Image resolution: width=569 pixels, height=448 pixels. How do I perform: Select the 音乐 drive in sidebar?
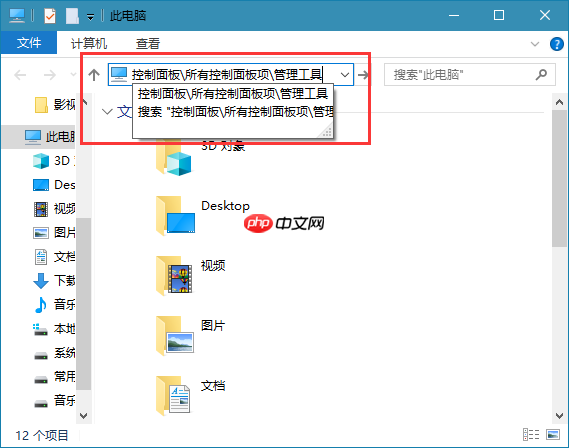click(x=54, y=401)
